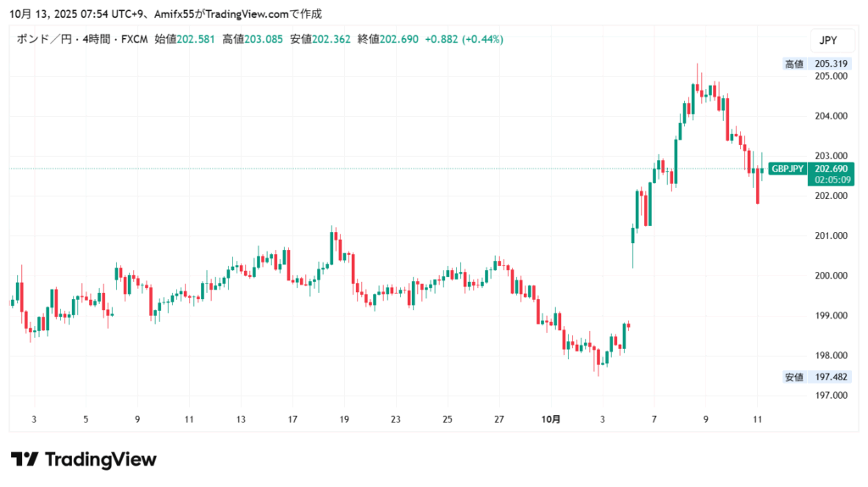Click the 10月 label on date axis
868x487 pixels.
click(551, 419)
